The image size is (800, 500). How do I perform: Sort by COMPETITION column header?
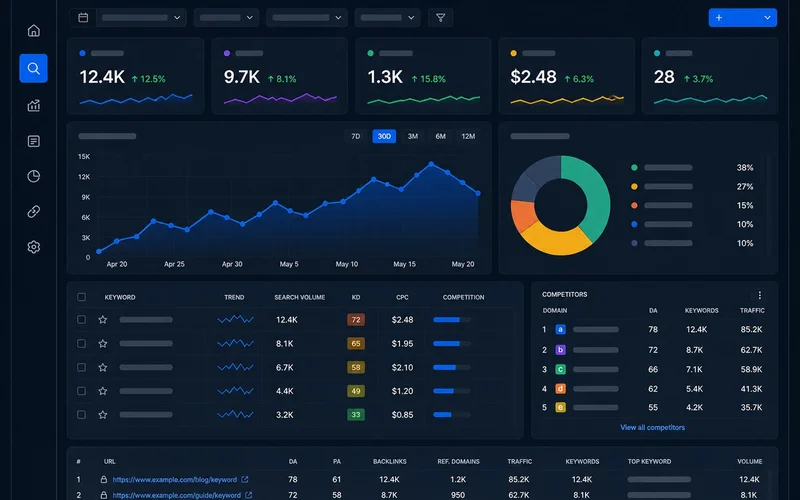pos(463,297)
